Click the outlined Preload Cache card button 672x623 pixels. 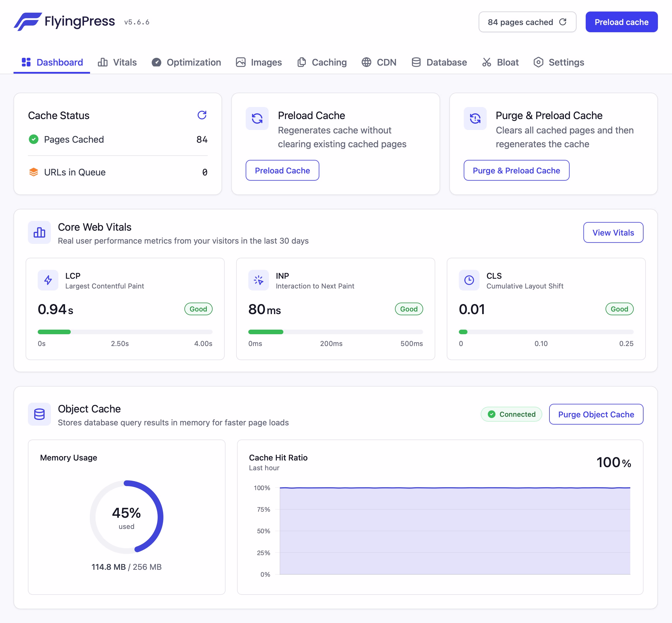282,170
